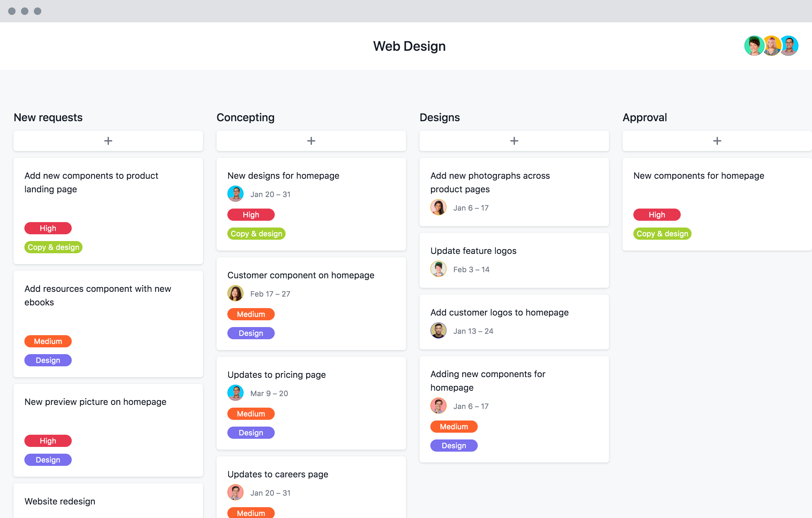812x518 pixels.
Task: Click the add card icon in Designs
Action: pos(514,140)
